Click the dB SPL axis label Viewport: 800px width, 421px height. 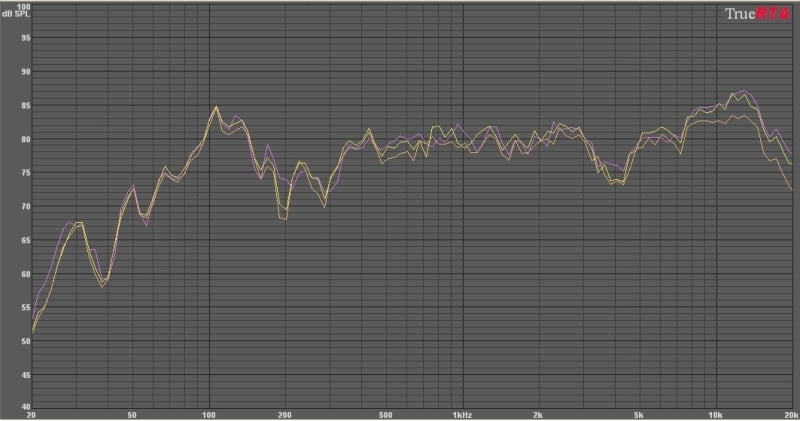pyautogui.click(x=16, y=12)
